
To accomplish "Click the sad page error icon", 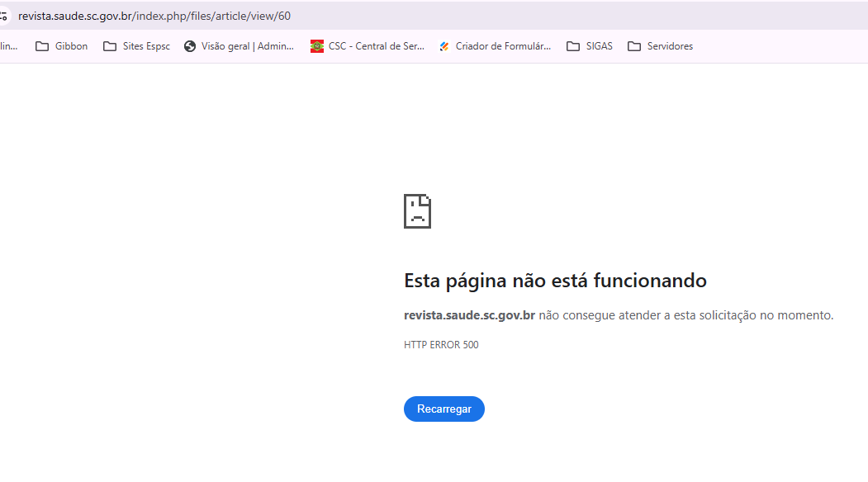I will (417, 211).
